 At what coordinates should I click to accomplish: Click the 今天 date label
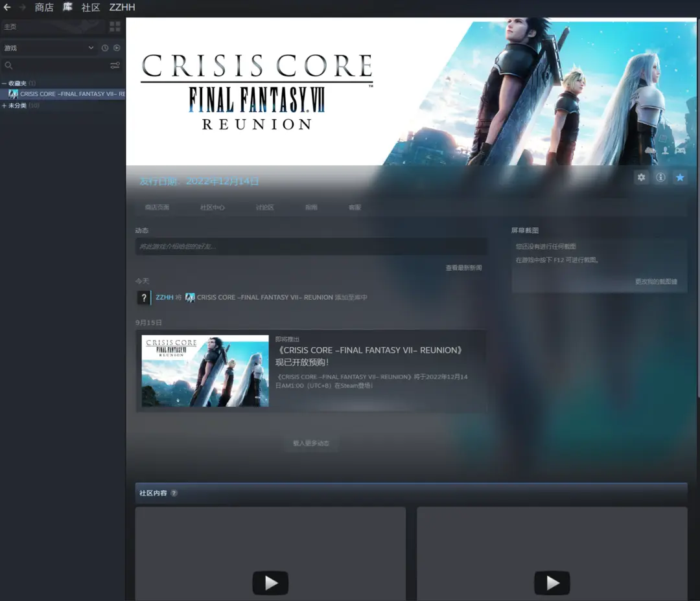tap(143, 281)
